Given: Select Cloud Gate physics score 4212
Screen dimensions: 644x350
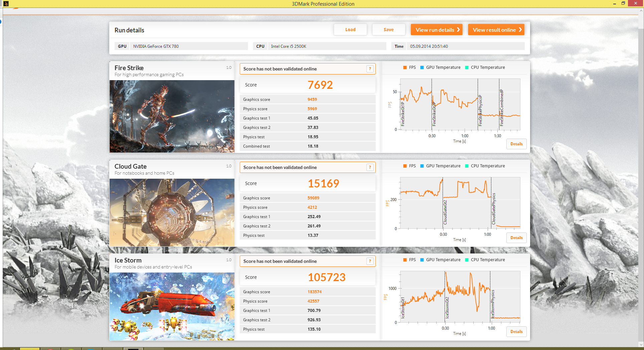Looking at the screenshot, I should click(x=312, y=207).
